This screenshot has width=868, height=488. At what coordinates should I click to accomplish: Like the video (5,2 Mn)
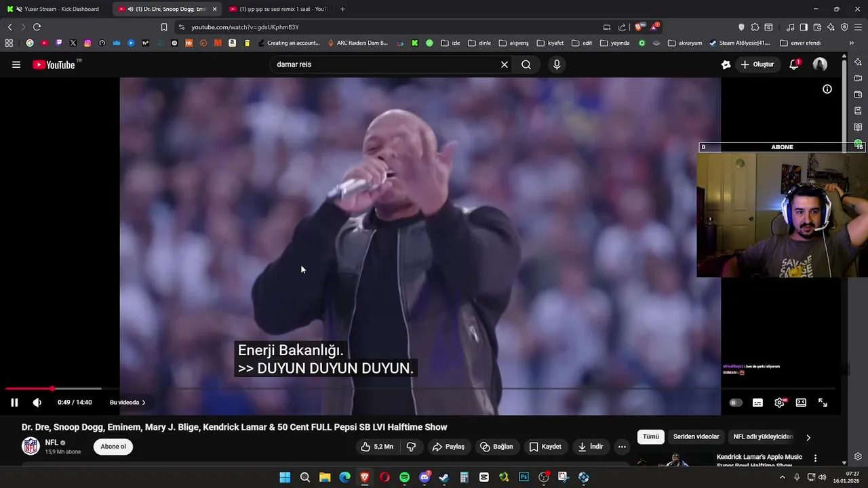click(377, 447)
